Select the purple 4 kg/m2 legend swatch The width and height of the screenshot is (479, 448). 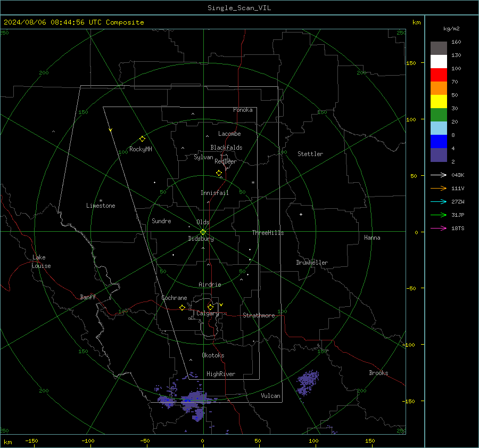(439, 155)
